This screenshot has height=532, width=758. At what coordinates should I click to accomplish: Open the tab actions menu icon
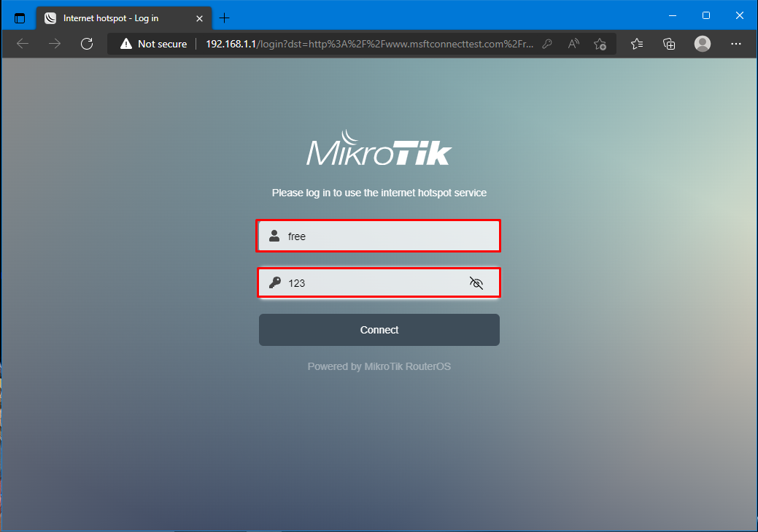[20, 18]
